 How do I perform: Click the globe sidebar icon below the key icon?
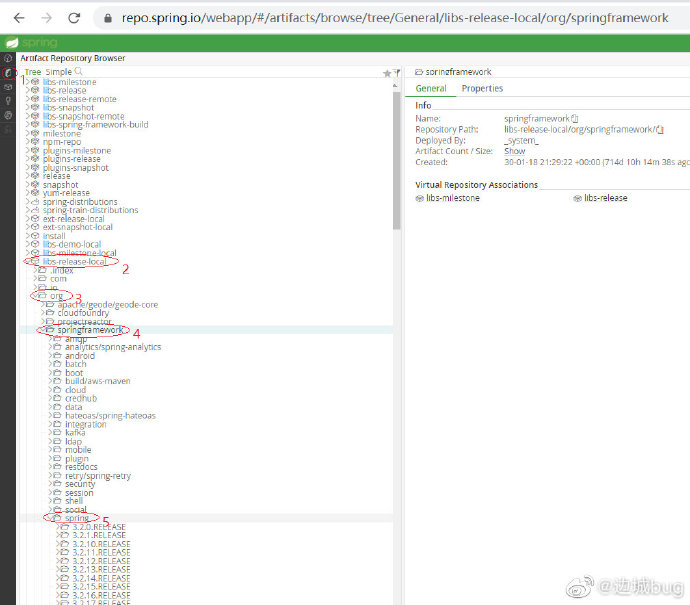[8, 115]
